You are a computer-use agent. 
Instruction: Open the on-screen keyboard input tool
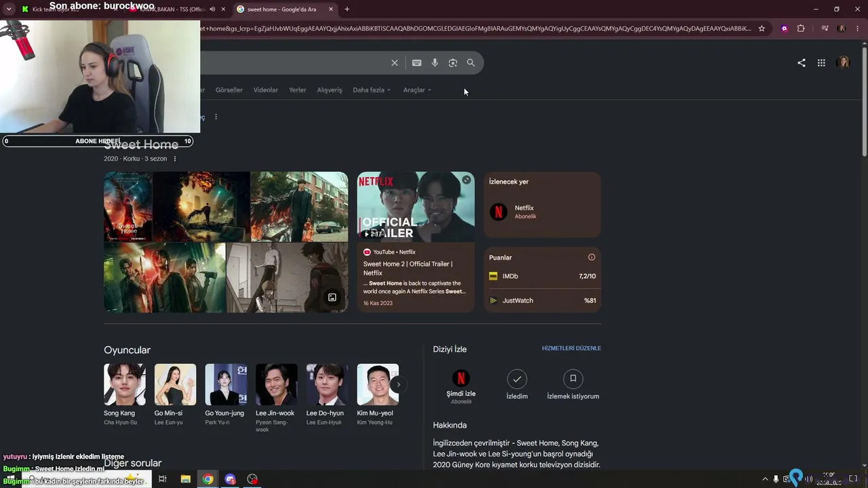(417, 63)
